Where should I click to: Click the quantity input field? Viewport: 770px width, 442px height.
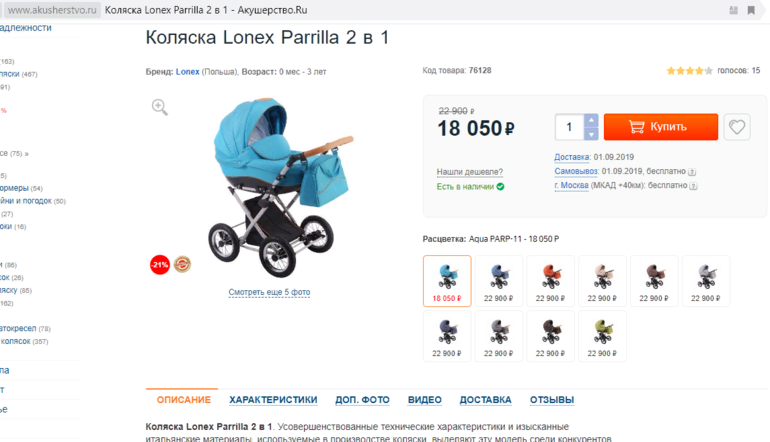click(570, 127)
